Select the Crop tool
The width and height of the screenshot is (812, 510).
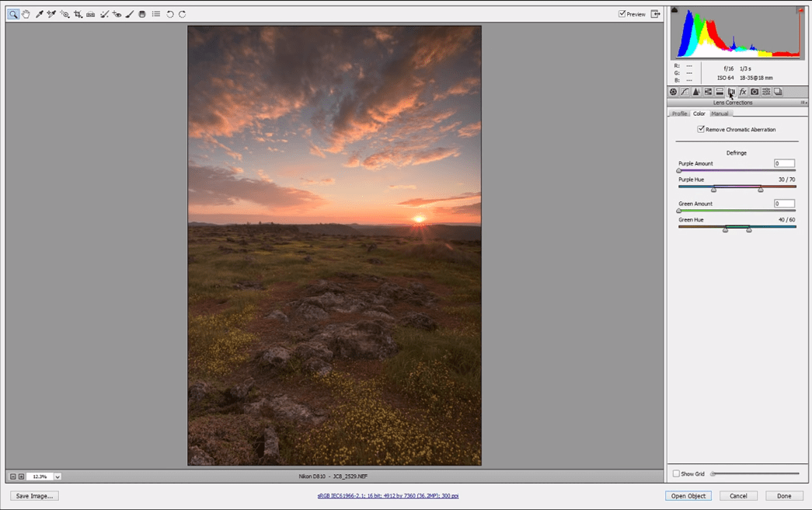[x=78, y=14]
